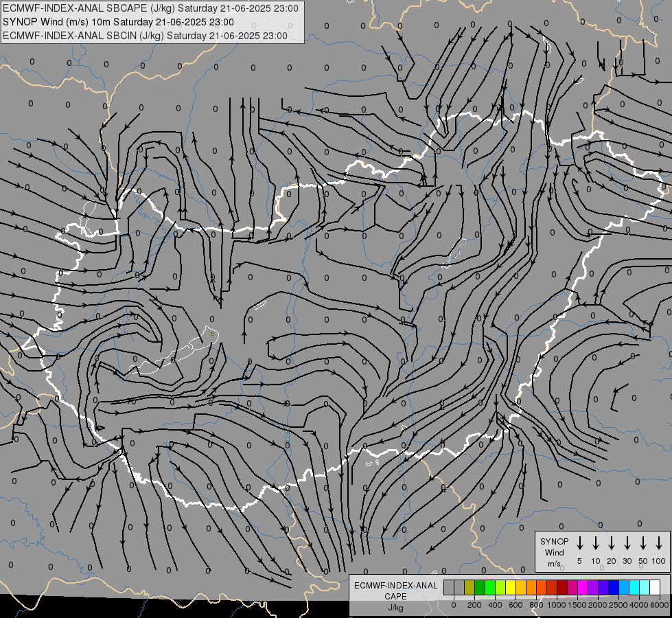This screenshot has width=672, height=618.
Task: Click the 5 speed label in the wind legend
Action: pos(579,561)
